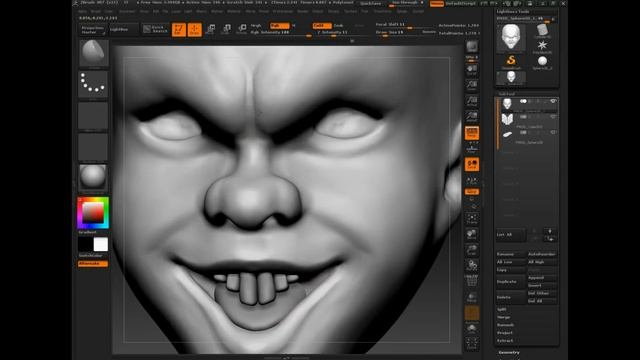Open the Transform menu
The height and width of the screenshot is (360, 640).
pos(382,11)
